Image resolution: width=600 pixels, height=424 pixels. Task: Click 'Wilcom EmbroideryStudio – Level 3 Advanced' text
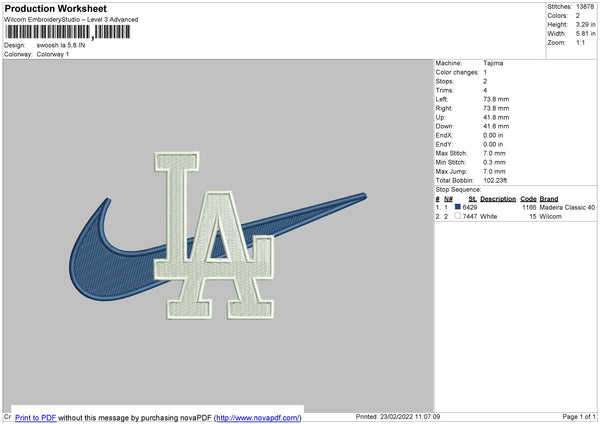(71, 20)
